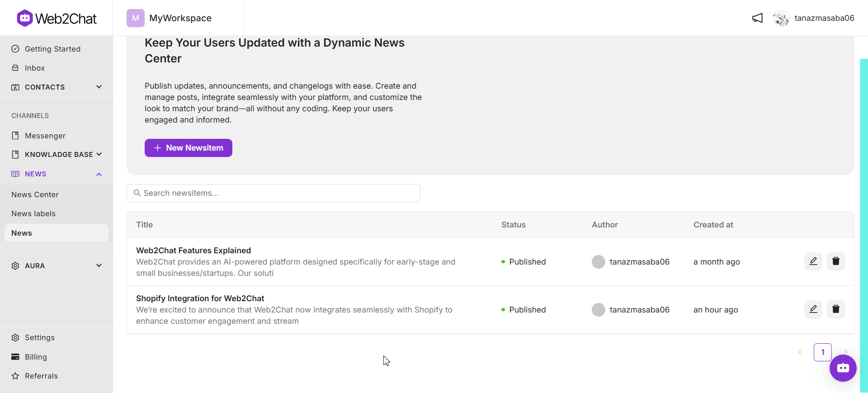
Task: Click author avatar in Shopify Integration row
Action: [x=599, y=310]
